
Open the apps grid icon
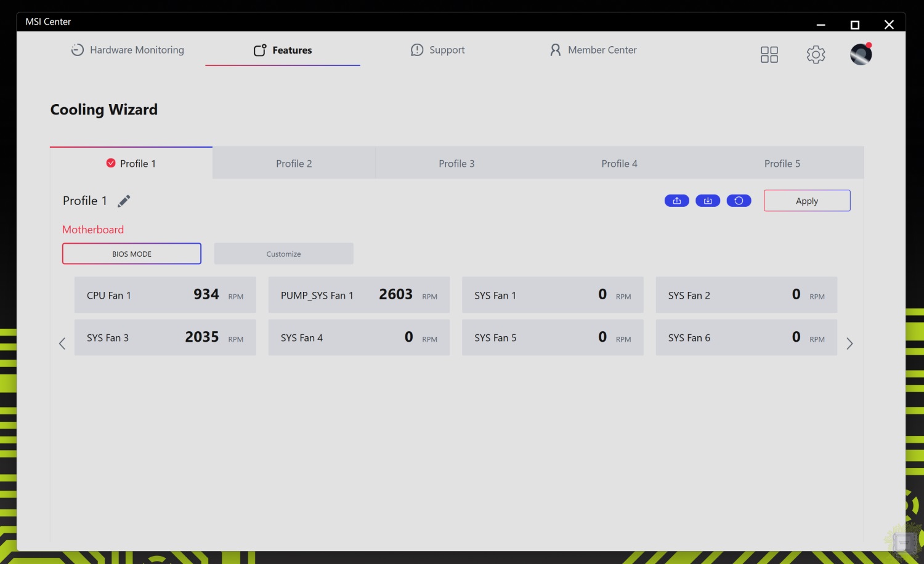[769, 55]
